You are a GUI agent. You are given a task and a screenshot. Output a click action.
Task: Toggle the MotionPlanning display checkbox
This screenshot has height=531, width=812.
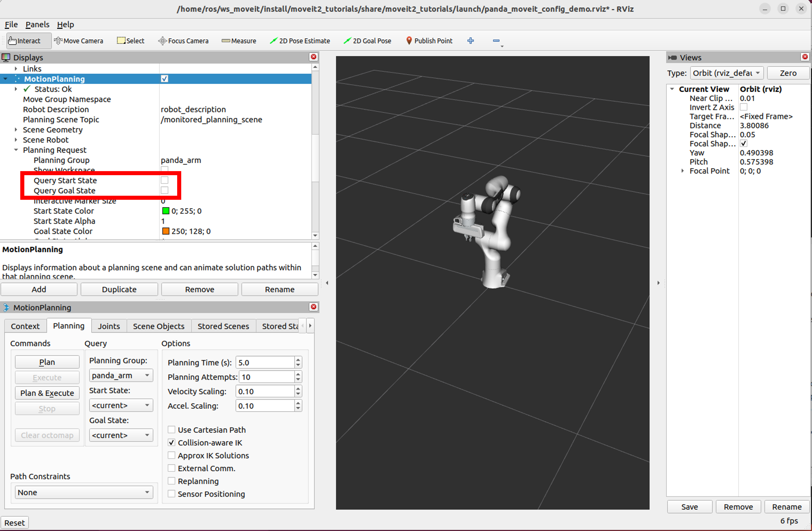[164, 79]
